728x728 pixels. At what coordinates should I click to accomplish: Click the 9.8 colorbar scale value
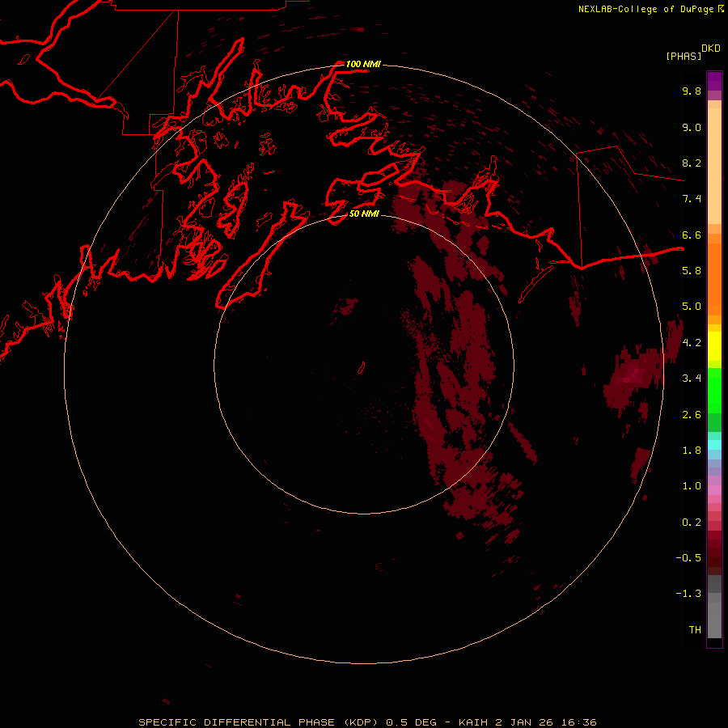(x=692, y=91)
